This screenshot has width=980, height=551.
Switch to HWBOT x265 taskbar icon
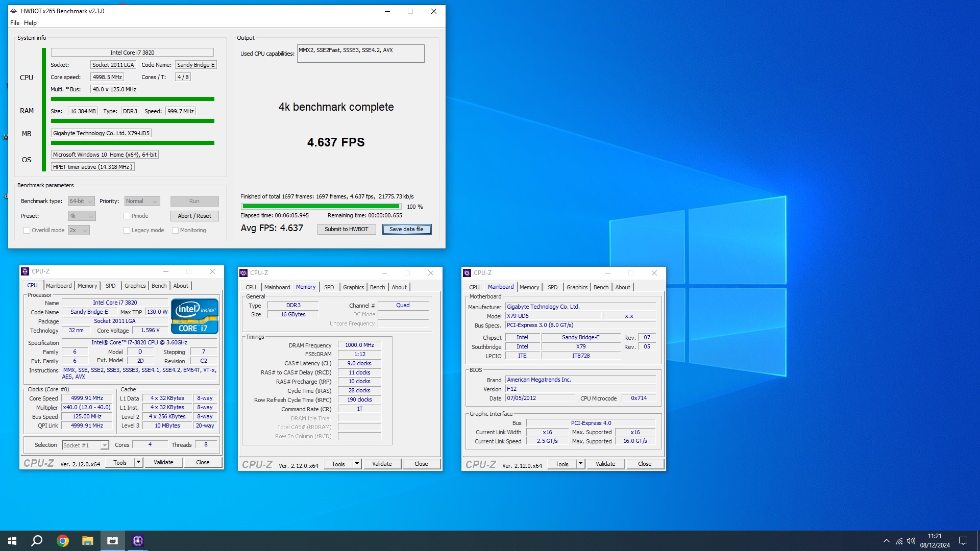click(113, 541)
